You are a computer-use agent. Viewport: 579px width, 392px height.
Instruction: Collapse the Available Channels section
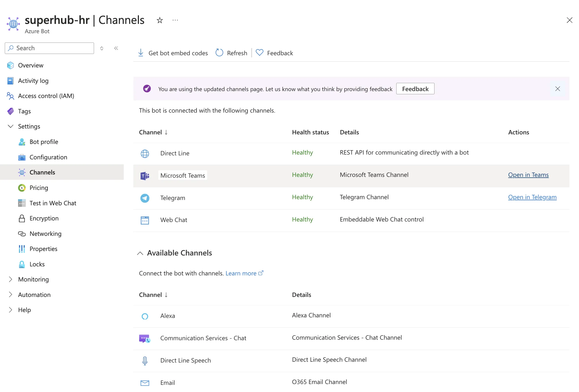140,253
